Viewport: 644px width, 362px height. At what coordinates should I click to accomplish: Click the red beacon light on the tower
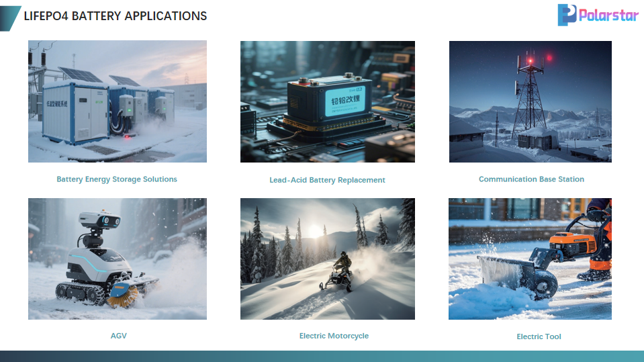click(x=530, y=61)
